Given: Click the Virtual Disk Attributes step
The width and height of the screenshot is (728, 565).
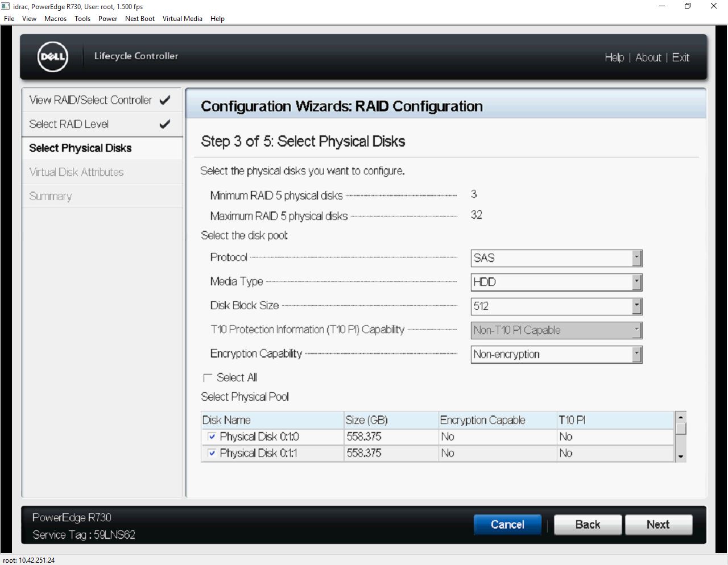Looking at the screenshot, I should click(x=102, y=172).
